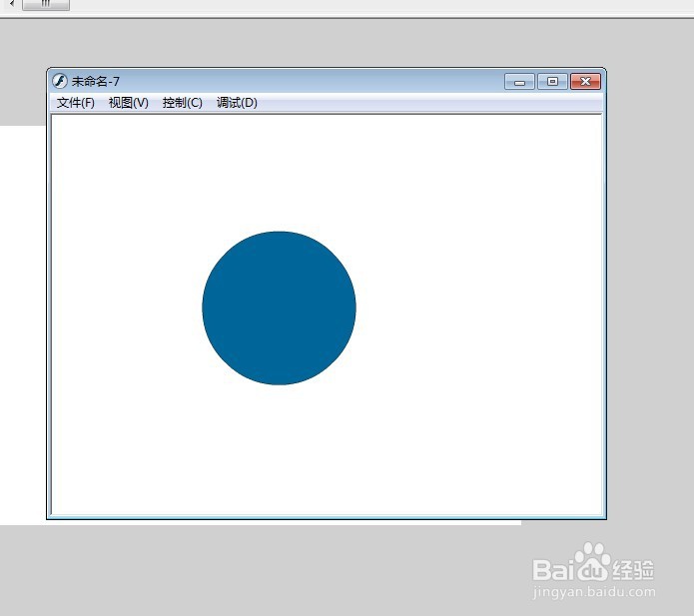Close the 未命名-7 window
Image resolution: width=694 pixels, height=616 pixels.
(585, 82)
